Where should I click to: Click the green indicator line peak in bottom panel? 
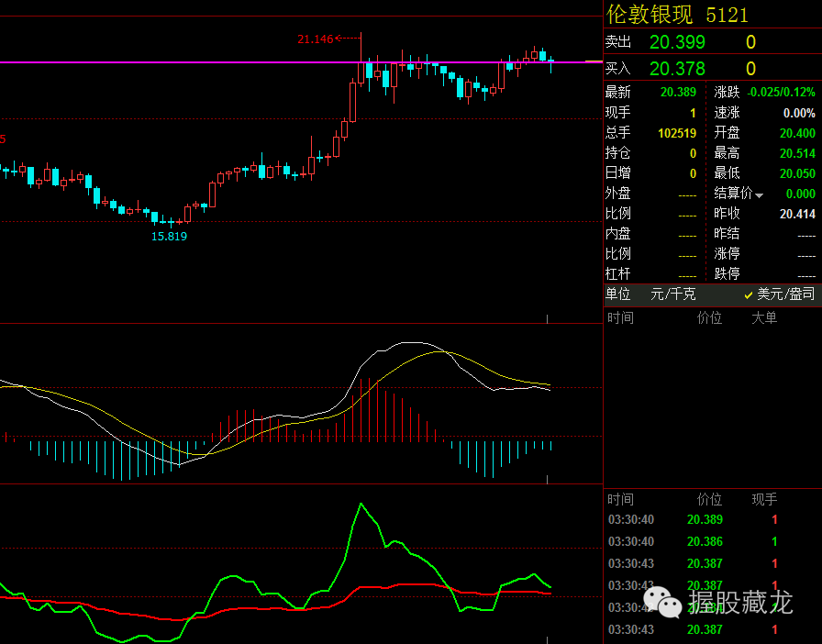point(361,504)
